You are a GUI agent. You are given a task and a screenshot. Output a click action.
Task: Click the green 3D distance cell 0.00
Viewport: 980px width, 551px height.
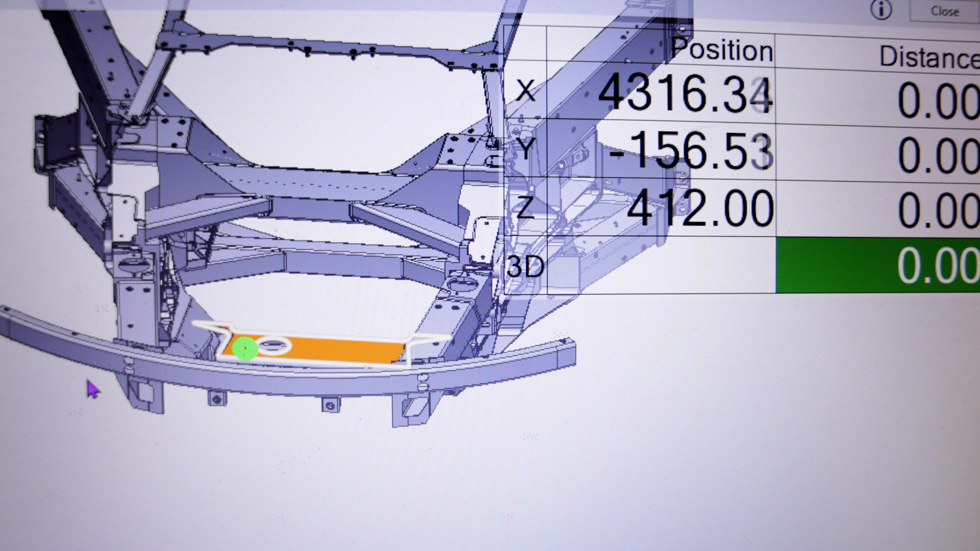(878, 265)
